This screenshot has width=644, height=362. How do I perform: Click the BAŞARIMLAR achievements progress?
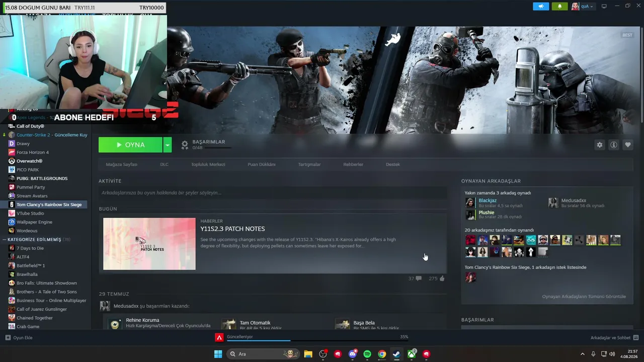[207, 145]
